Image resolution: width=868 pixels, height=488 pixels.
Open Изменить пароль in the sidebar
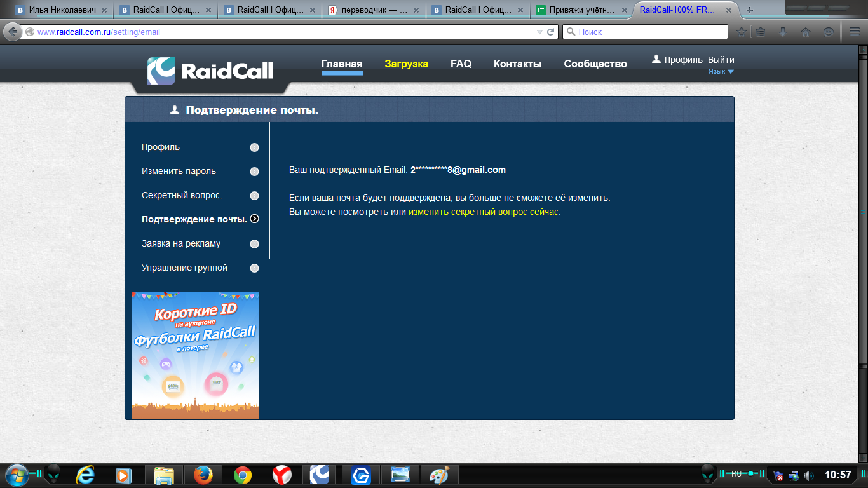click(179, 171)
